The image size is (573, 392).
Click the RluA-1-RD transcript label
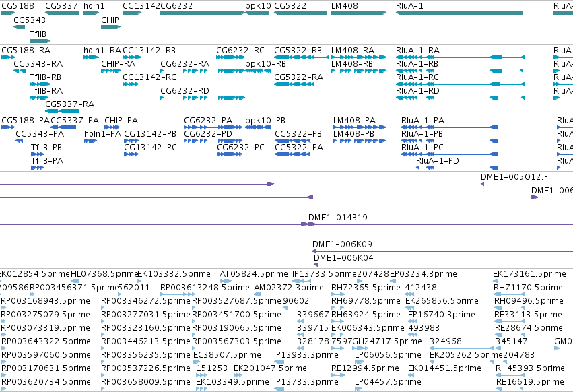click(417, 91)
